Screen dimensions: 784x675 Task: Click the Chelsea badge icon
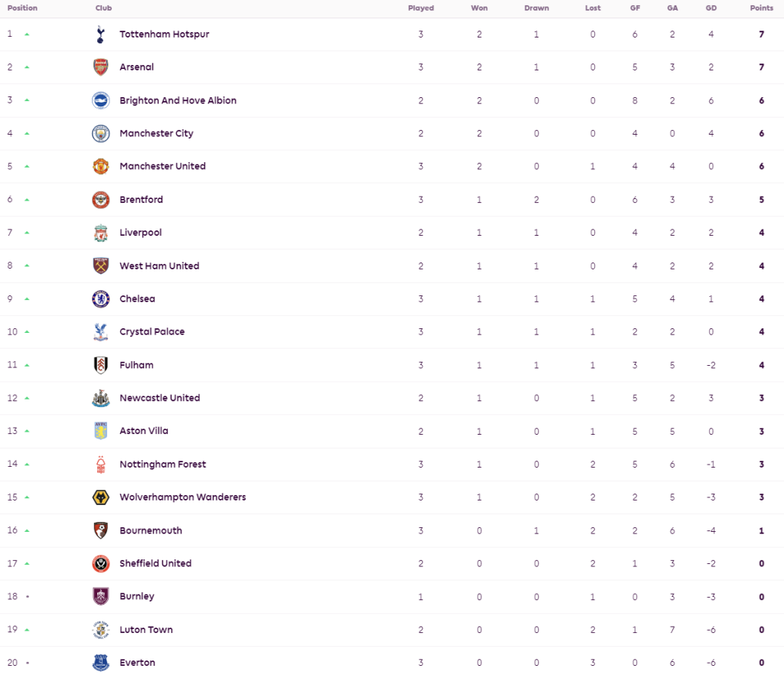(x=100, y=299)
